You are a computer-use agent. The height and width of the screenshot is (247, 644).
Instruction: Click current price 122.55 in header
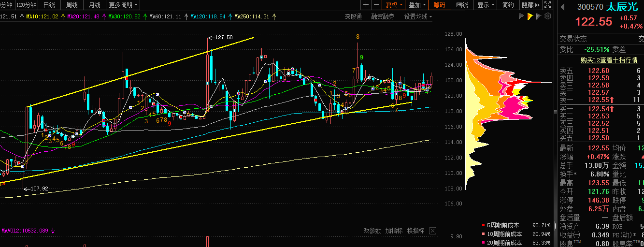[x=593, y=22]
